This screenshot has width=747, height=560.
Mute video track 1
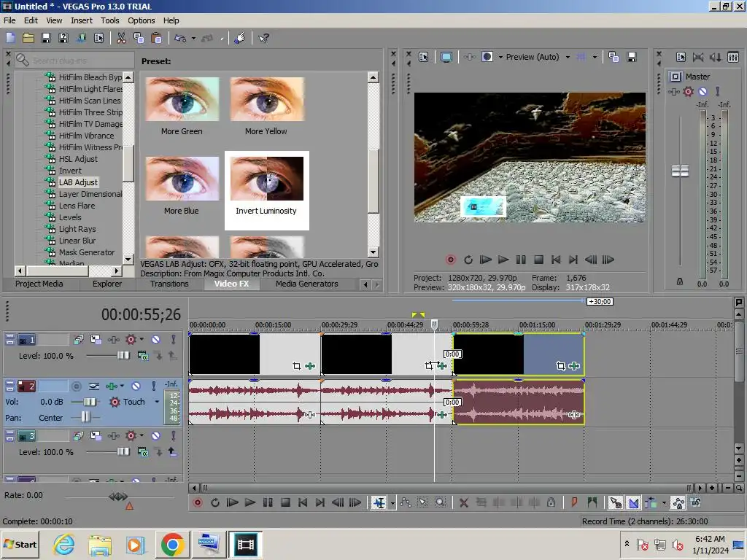click(156, 340)
